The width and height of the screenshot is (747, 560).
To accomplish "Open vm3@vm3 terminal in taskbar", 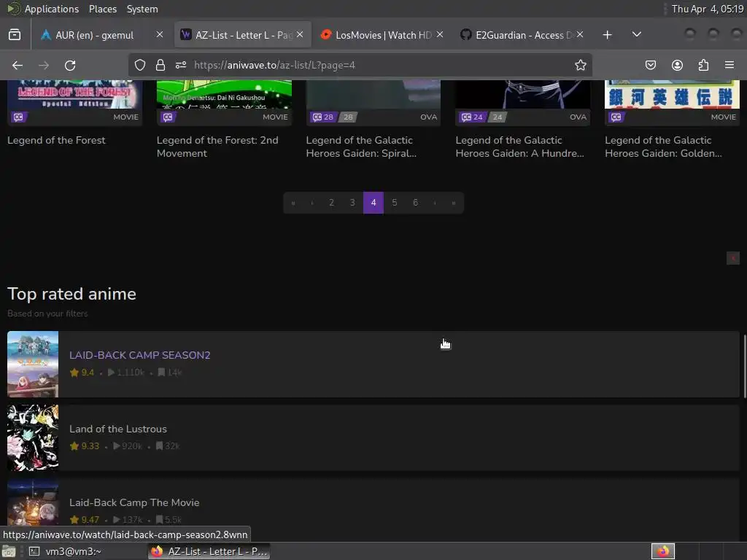I will (65, 551).
